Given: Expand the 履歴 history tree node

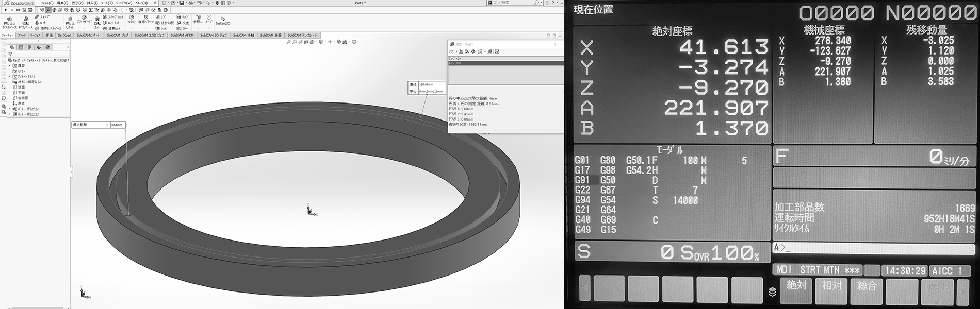Looking at the screenshot, I should (9, 66).
